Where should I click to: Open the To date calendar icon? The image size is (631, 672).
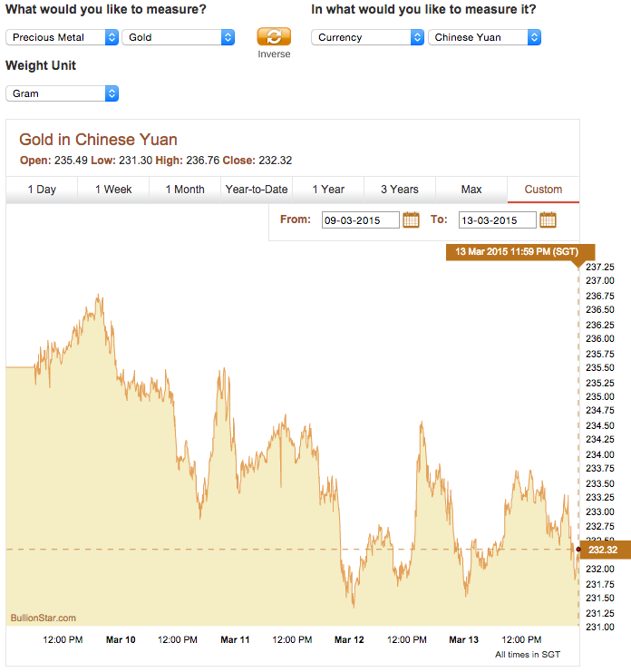(548, 219)
